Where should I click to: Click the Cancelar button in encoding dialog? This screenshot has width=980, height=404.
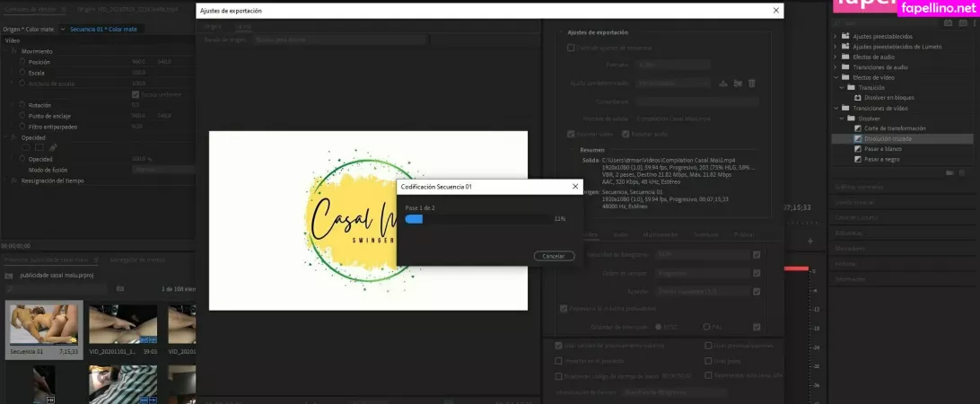pyautogui.click(x=555, y=257)
